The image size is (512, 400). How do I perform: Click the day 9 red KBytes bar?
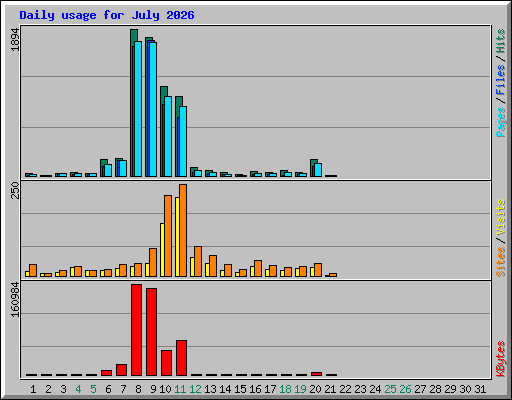pyautogui.click(x=151, y=332)
